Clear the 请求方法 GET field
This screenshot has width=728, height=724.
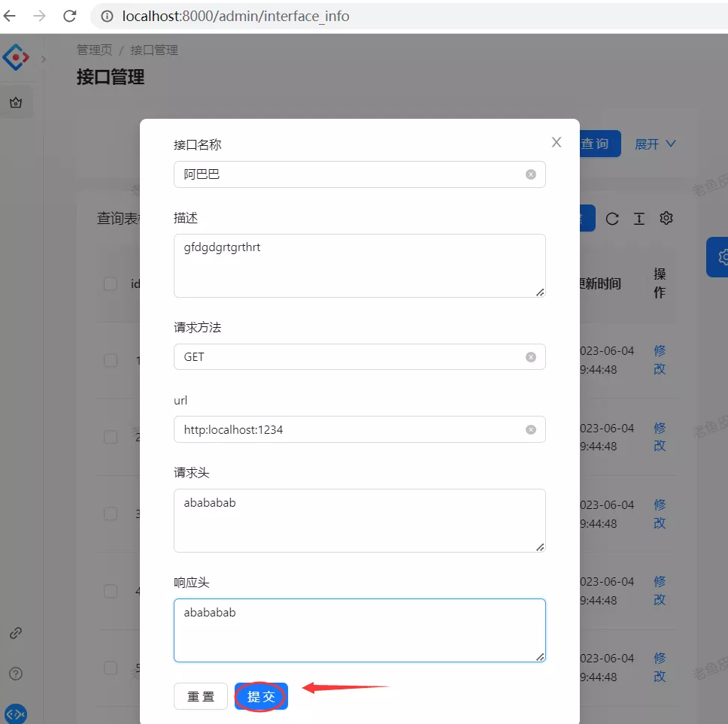tap(531, 357)
